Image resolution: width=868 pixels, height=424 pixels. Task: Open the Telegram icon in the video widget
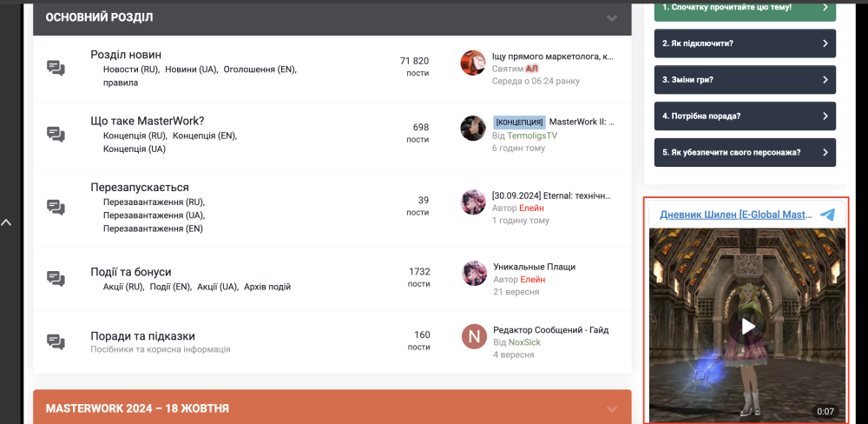pyautogui.click(x=827, y=215)
